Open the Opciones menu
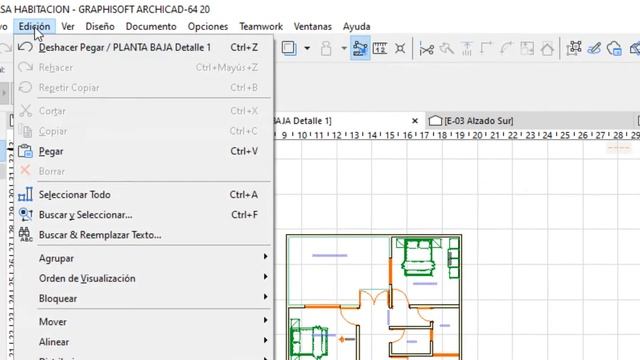This screenshot has height=360, width=640. pos(208,27)
